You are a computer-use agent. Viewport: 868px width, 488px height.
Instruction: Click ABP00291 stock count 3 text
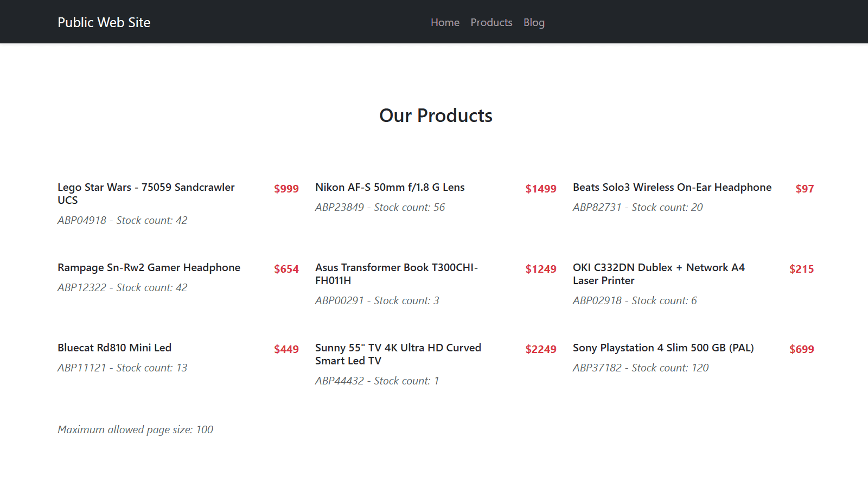377,300
